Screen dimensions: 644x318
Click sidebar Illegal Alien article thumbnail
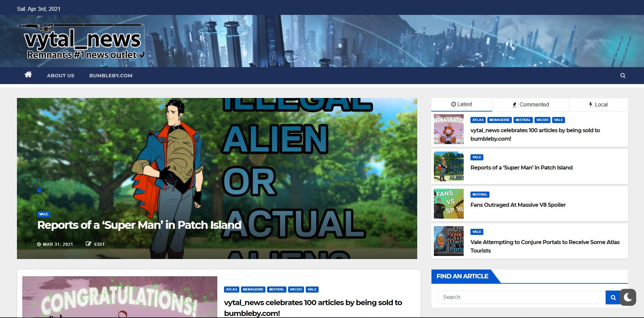[x=448, y=166]
